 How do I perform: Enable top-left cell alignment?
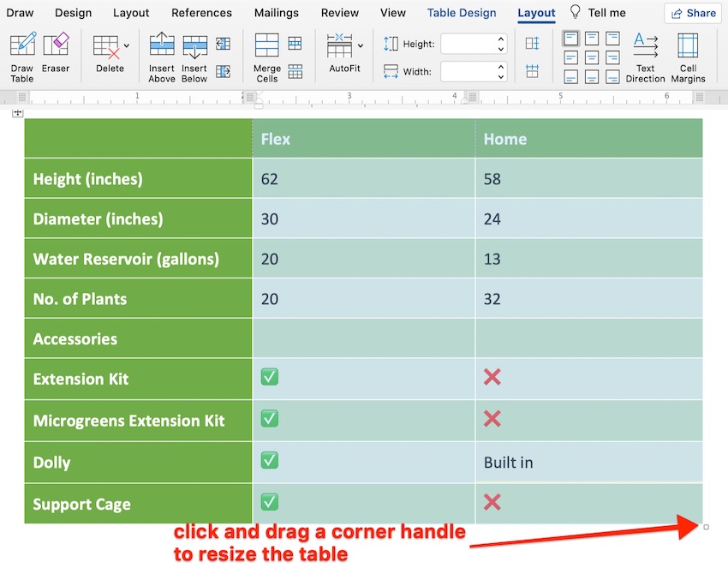pos(570,39)
